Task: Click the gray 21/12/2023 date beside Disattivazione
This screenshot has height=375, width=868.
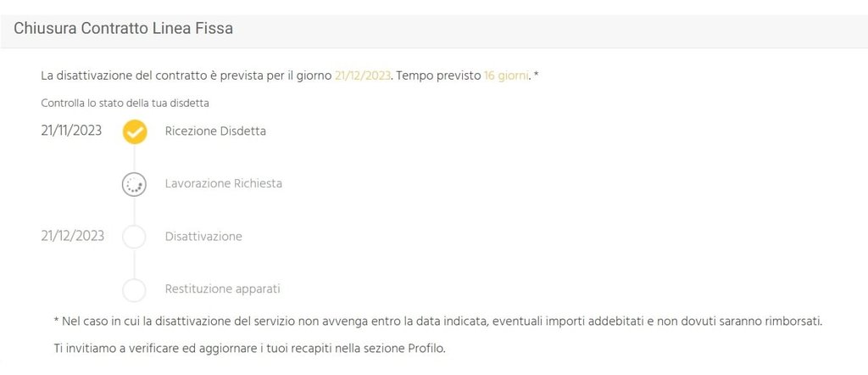Action: (x=73, y=236)
